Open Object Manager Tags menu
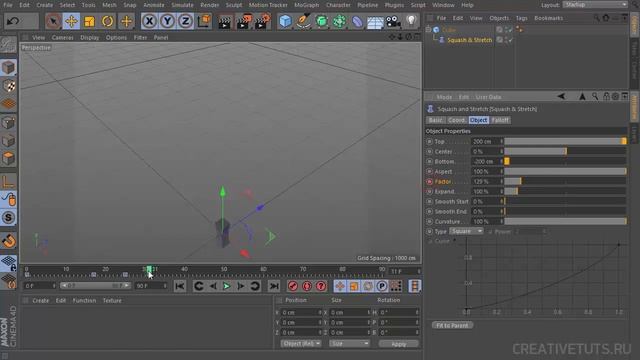 [x=521, y=18]
